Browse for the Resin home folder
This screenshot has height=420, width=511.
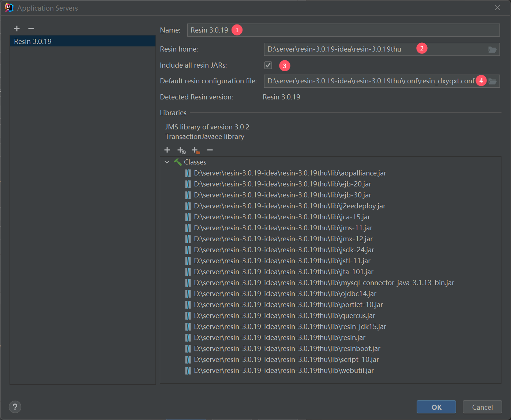[492, 49]
